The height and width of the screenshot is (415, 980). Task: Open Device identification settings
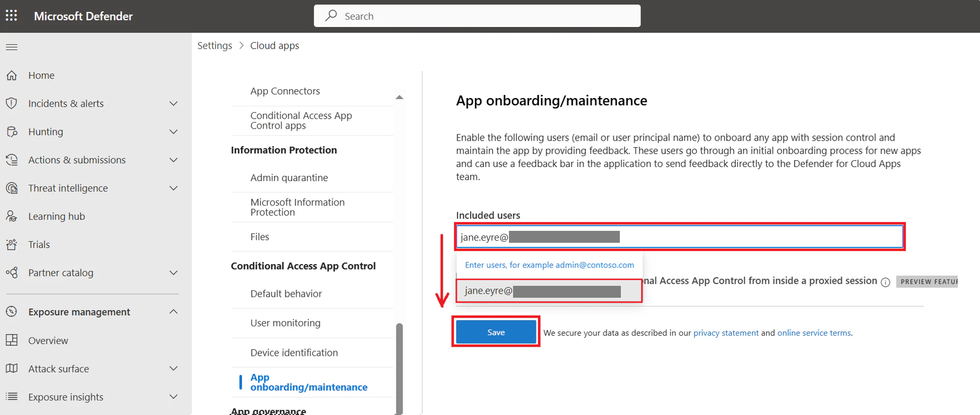pos(294,353)
